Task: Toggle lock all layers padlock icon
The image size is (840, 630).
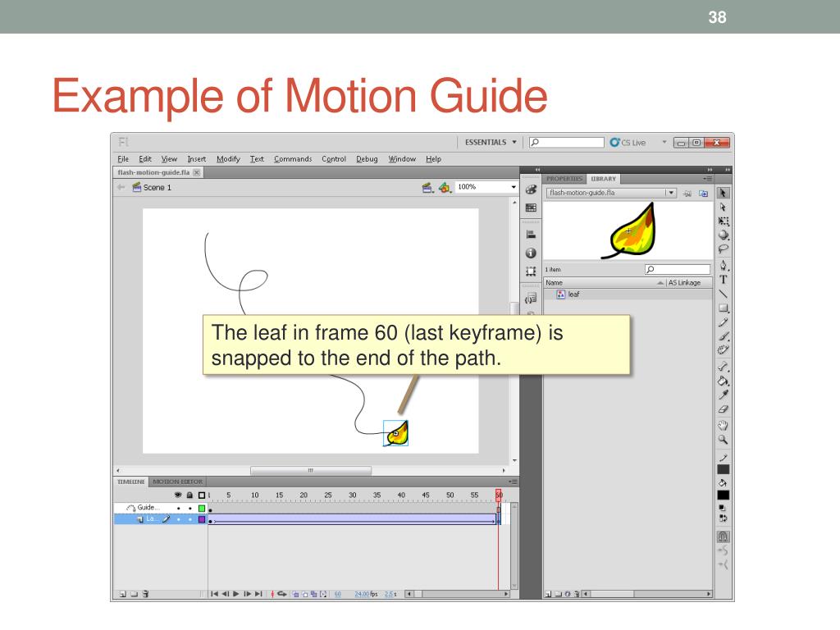Action: tap(189, 495)
